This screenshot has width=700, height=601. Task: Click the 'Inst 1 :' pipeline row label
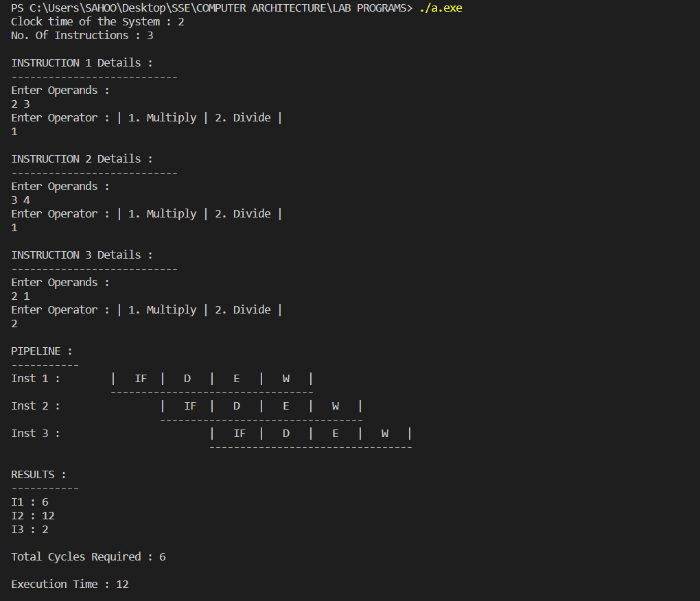point(34,378)
